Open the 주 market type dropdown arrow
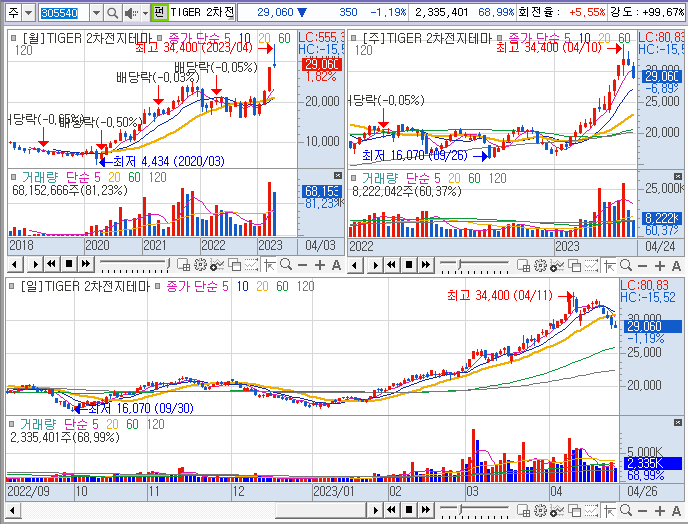 click(29, 13)
